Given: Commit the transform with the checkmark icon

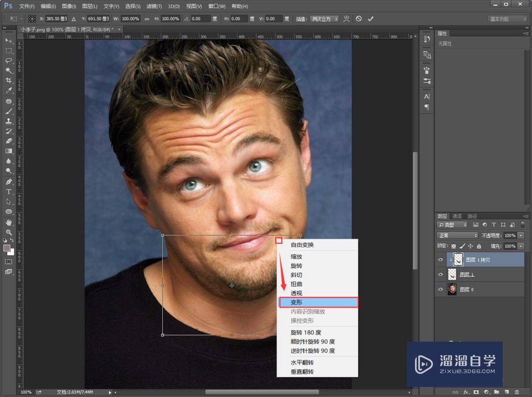Looking at the screenshot, I should point(371,19).
